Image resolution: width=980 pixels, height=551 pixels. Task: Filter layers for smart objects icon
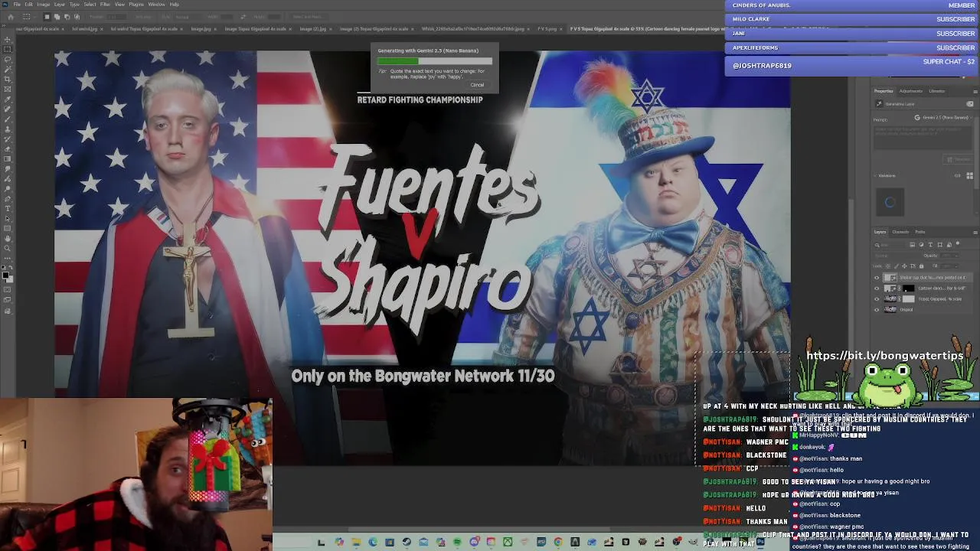click(x=949, y=245)
